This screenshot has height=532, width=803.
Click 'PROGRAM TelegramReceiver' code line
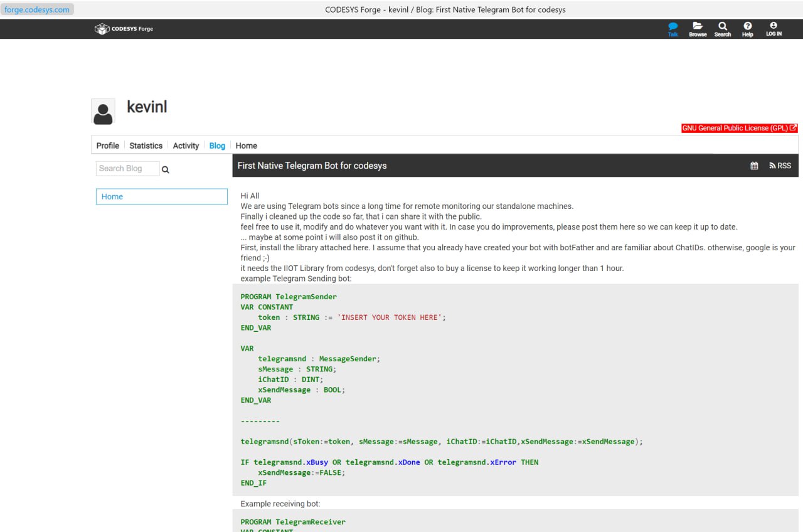coord(293,522)
